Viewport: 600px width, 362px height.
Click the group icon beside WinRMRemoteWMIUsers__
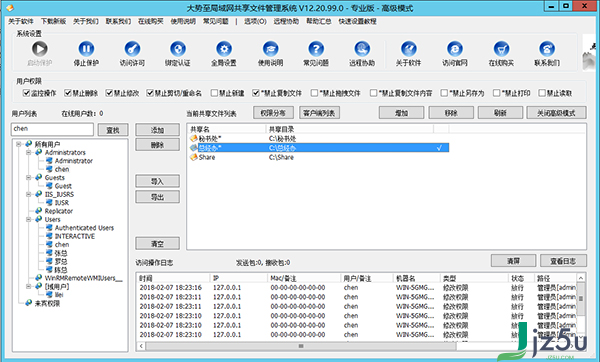pos(39,278)
